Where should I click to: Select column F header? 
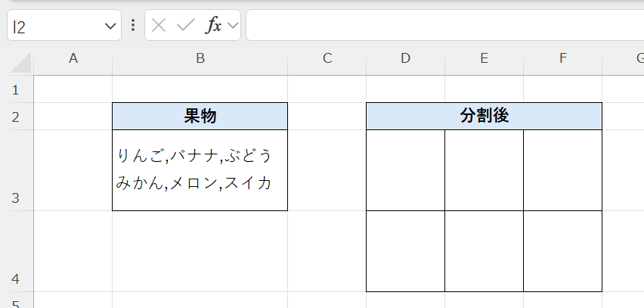563,58
